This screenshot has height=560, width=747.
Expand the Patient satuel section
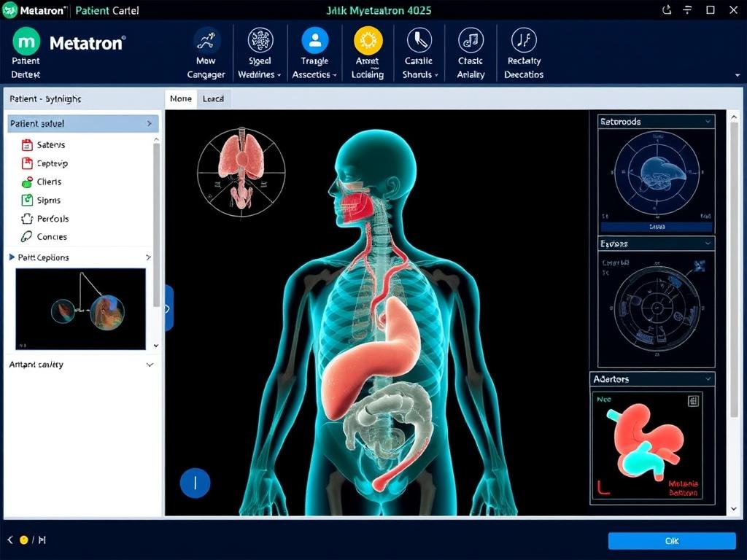[149, 124]
